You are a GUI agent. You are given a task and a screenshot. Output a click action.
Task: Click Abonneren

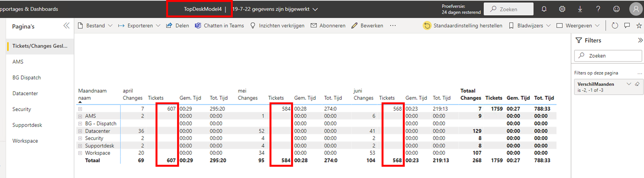(328, 25)
